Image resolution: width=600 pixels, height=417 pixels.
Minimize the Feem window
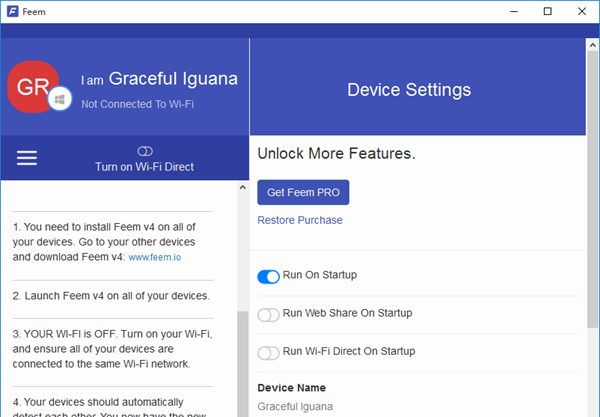(x=514, y=11)
